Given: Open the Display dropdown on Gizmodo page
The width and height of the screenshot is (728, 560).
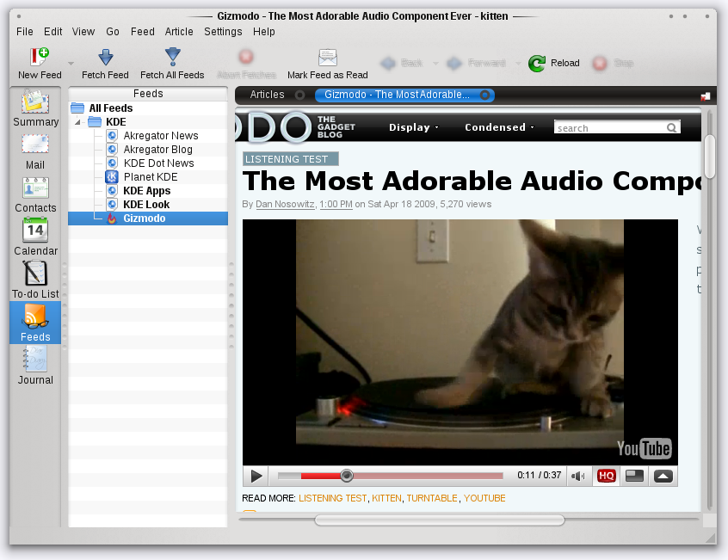Looking at the screenshot, I should click(x=413, y=127).
